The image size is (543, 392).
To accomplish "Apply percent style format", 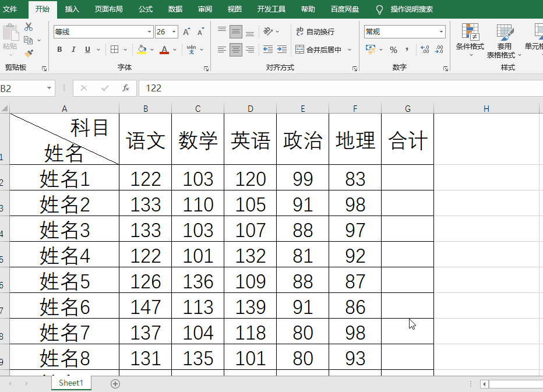I will point(393,50).
